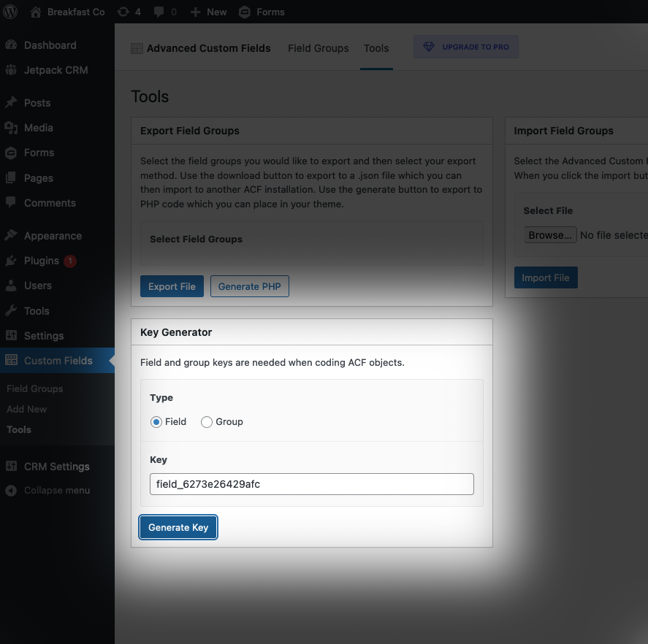Click the Generate PHP button
Viewport: 648px width, 644px height.
(x=250, y=286)
